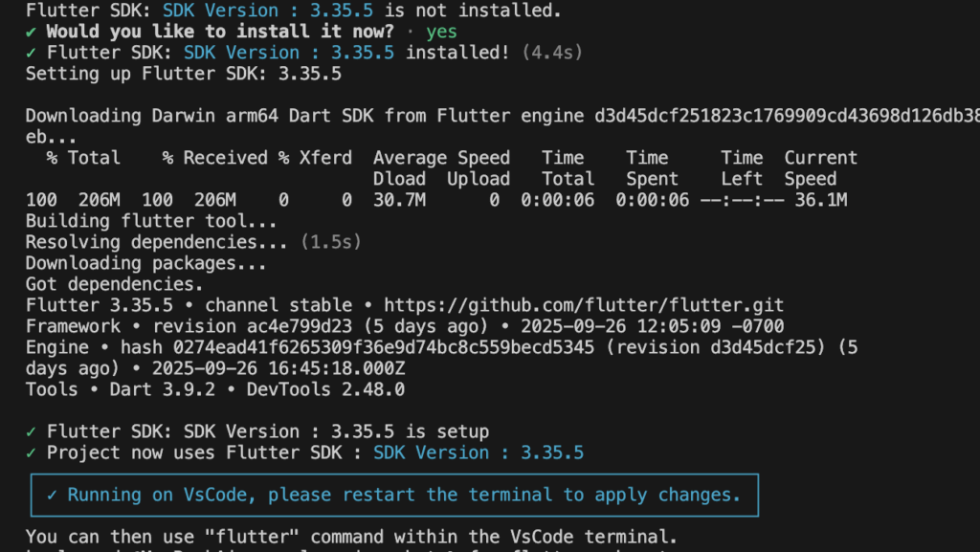Viewport: 980px width, 552px height.
Task: Click the "Got dependencies." line
Action: [x=114, y=284]
